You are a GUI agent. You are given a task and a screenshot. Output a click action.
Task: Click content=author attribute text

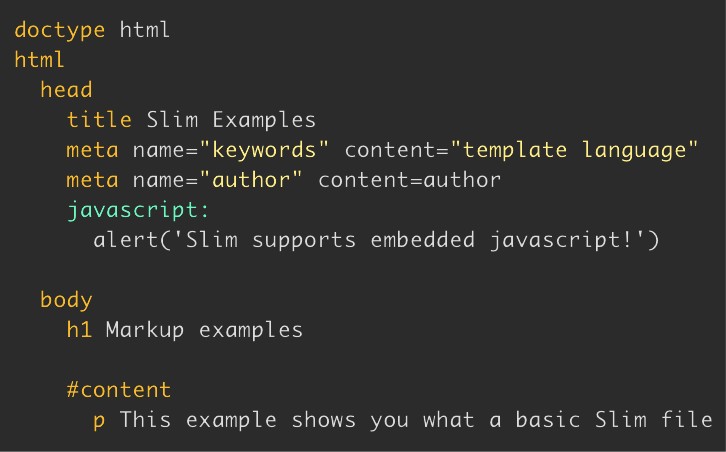click(x=409, y=180)
